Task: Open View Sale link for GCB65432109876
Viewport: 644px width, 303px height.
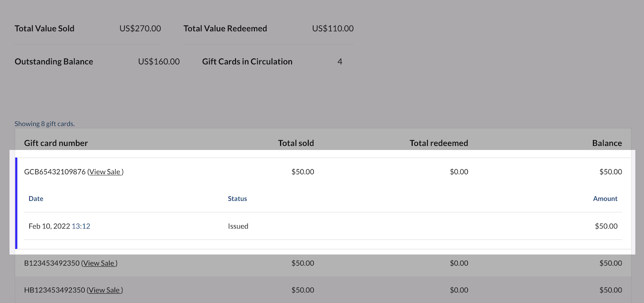Action: click(105, 172)
